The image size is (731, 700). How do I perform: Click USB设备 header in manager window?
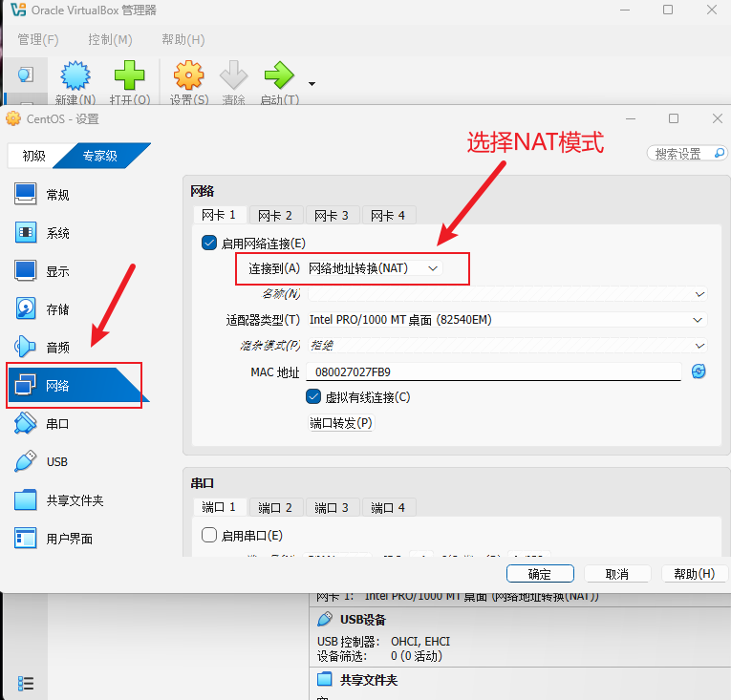pyautogui.click(x=363, y=620)
